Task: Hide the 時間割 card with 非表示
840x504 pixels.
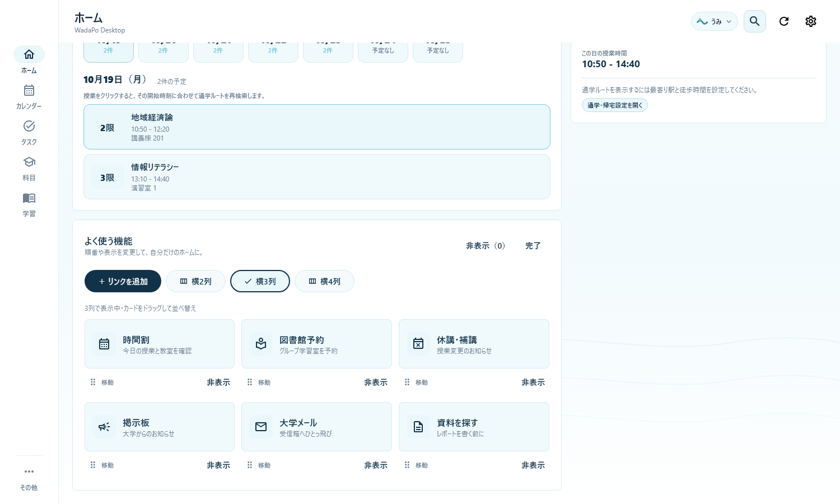Action: (218, 382)
